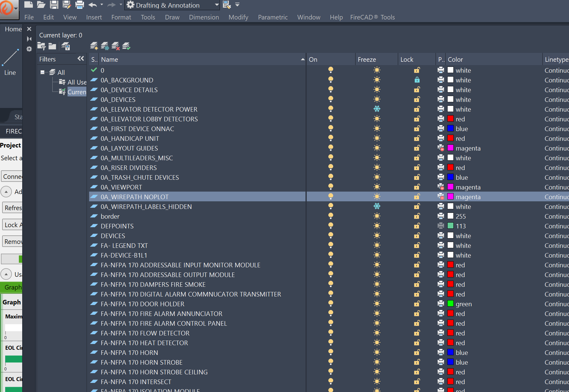Turn off the 0A_BACKGROUND layer lightbulb
The height and width of the screenshot is (392, 569).
tap(331, 80)
